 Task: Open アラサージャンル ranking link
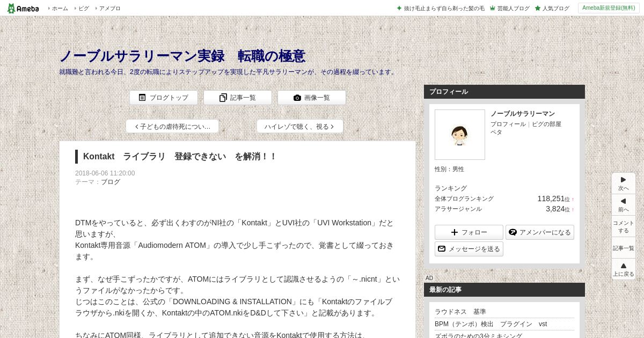(458, 209)
